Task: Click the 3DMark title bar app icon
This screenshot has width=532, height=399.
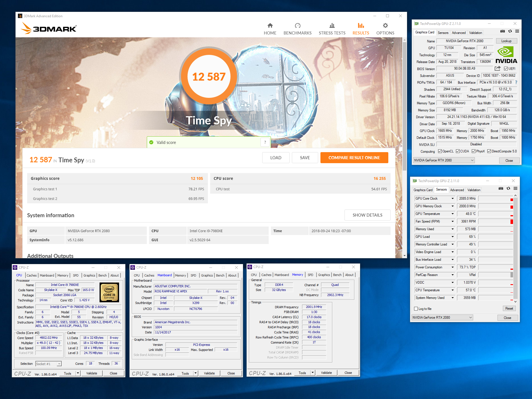Action: pos(20,16)
